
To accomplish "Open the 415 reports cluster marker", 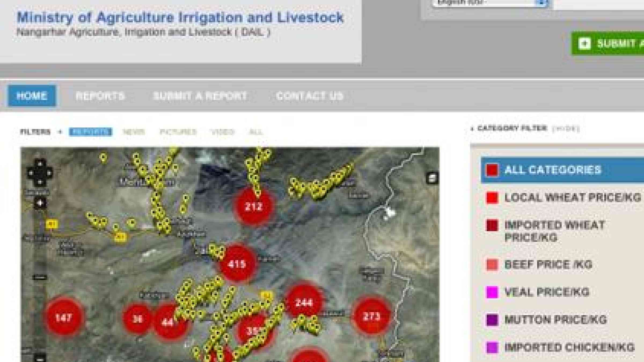I will 237,264.
